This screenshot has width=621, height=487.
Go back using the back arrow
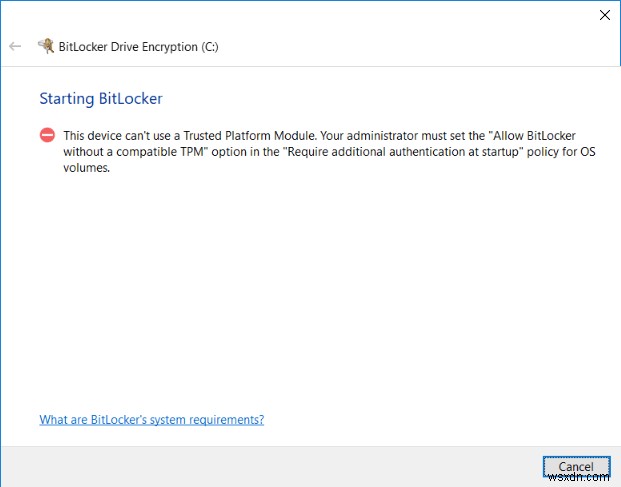click(x=15, y=46)
